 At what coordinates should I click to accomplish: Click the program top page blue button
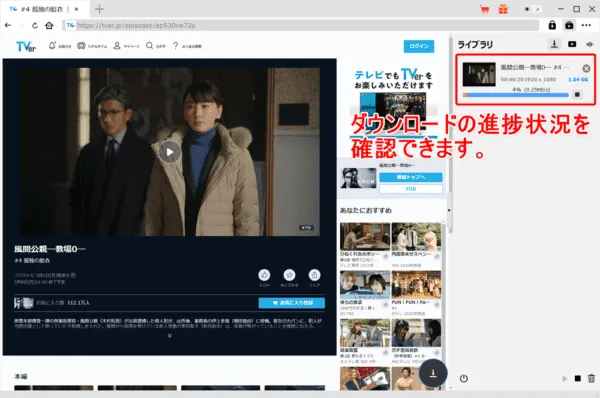click(411, 177)
